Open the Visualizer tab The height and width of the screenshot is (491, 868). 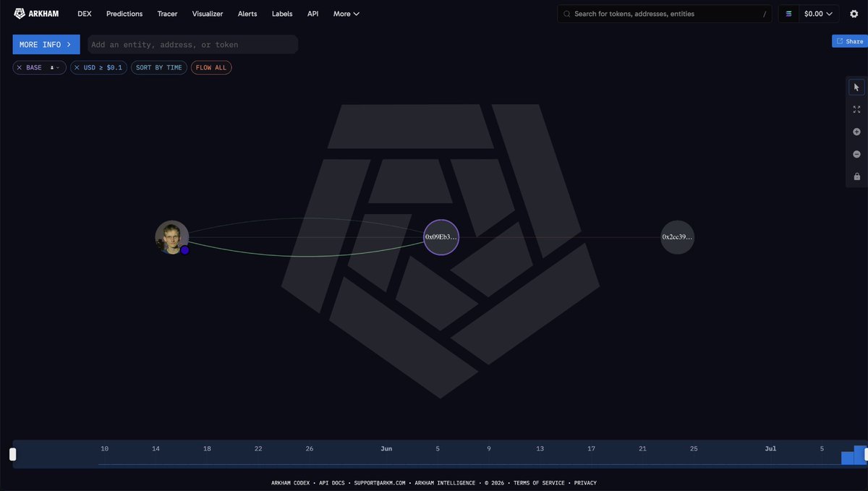208,14
